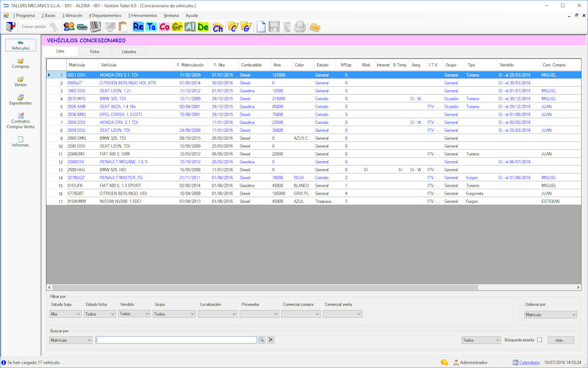The image size is (588, 368).
Task: Switch to the Ficha tab
Action: point(95,51)
